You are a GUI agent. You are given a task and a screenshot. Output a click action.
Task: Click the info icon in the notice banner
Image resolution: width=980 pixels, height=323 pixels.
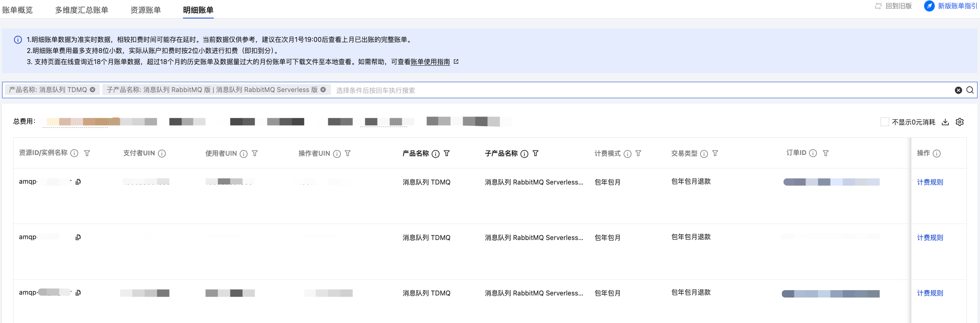tap(18, 40)
